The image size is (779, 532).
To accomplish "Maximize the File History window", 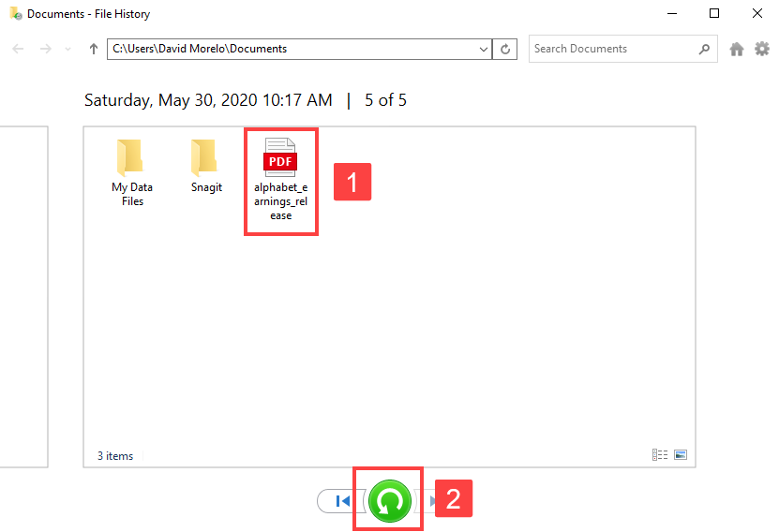I will point(714,13).
